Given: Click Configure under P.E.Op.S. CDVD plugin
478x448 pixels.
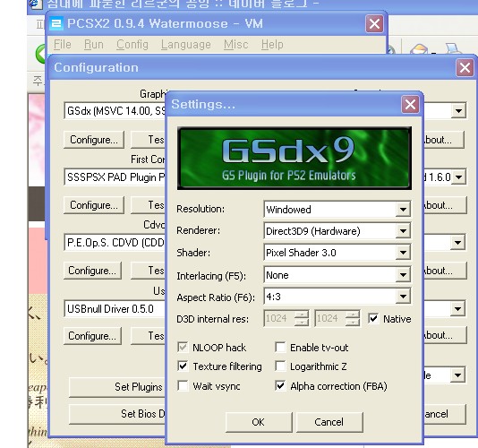Looking at the screenshot, I should click(x=92, y=271).
